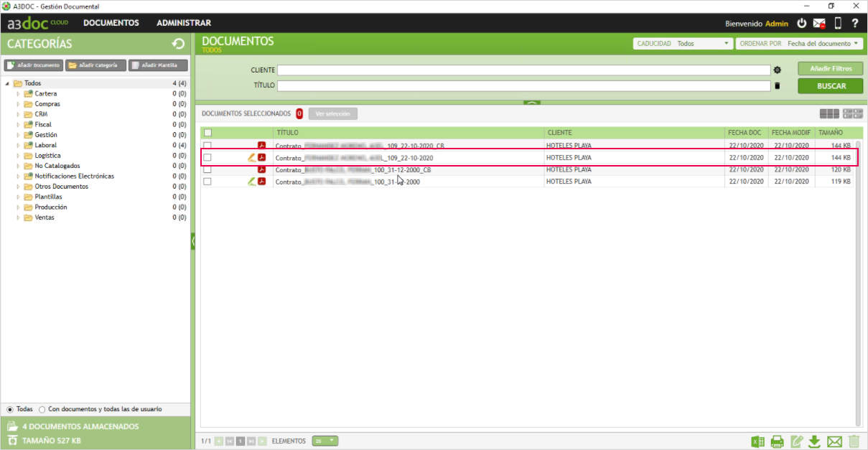Click into the Cliente input field
The width and height of the screenshot is (868, 450).
524,70
